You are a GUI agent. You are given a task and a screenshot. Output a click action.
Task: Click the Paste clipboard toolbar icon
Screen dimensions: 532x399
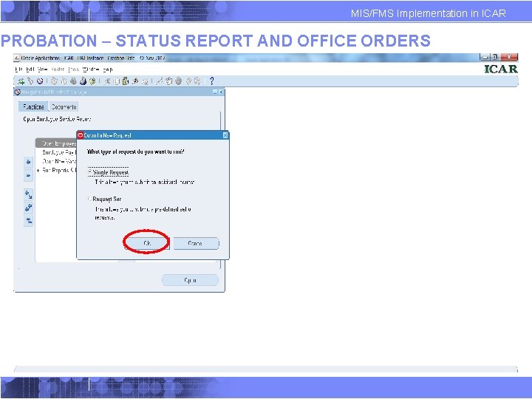click(126, 81)
